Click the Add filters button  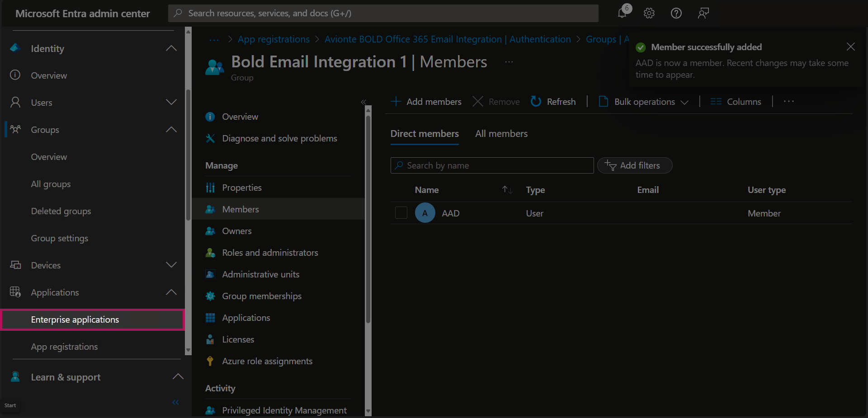pyautogui.click(x=635, y=165)
